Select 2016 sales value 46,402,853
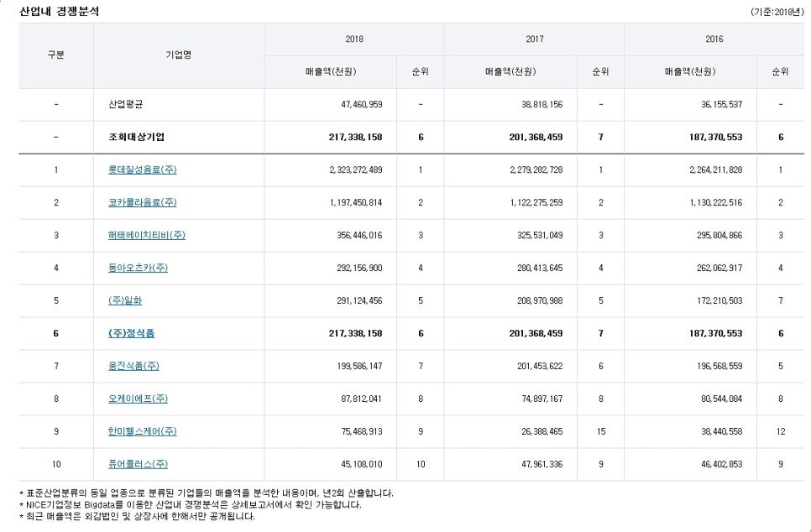Screen dimensions: 811x532 721,464
